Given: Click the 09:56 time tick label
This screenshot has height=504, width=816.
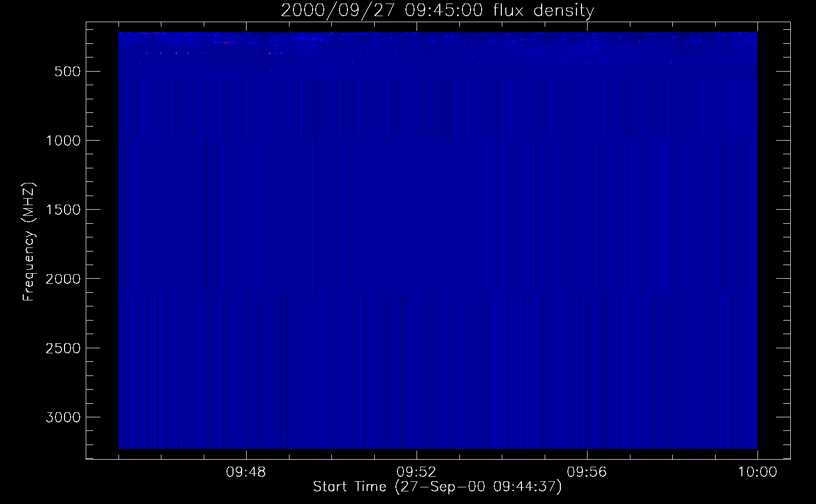Looking at the screenshot, I should point(587,473).
